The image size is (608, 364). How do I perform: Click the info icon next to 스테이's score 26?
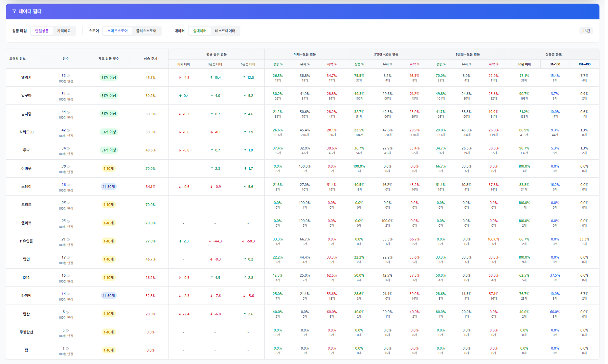[68, 185]
